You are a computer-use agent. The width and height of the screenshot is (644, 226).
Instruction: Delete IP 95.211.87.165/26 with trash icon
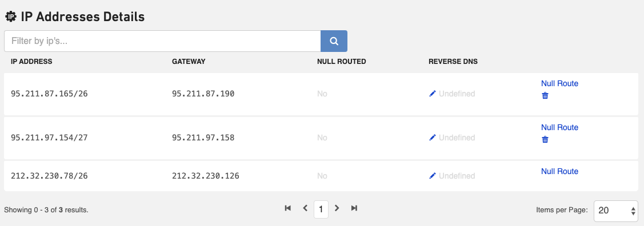pos(545,95)
